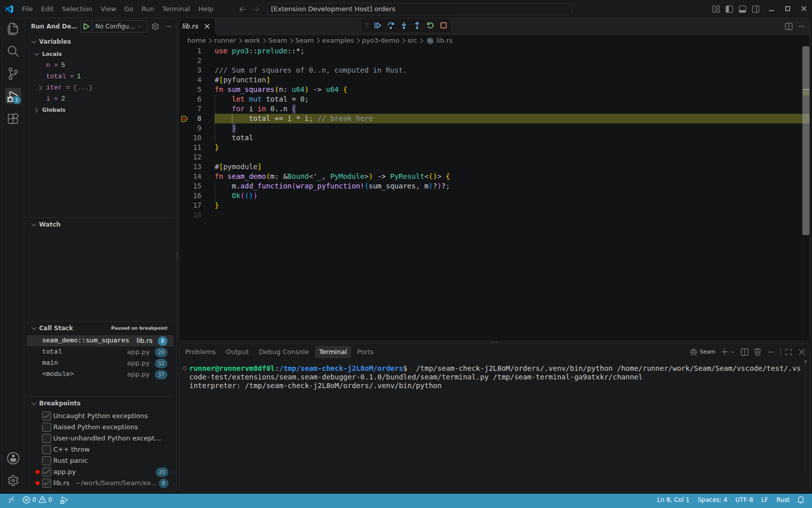Click the Step Into debug button
Image resolution: width=812 pixels, height=508 pixels.
[404, 25]
